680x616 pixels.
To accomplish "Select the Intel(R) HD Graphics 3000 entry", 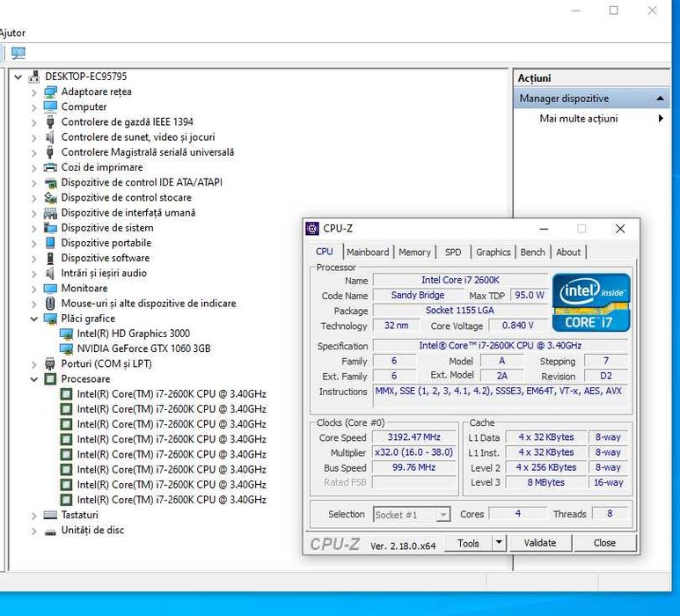I will [134, 334].
